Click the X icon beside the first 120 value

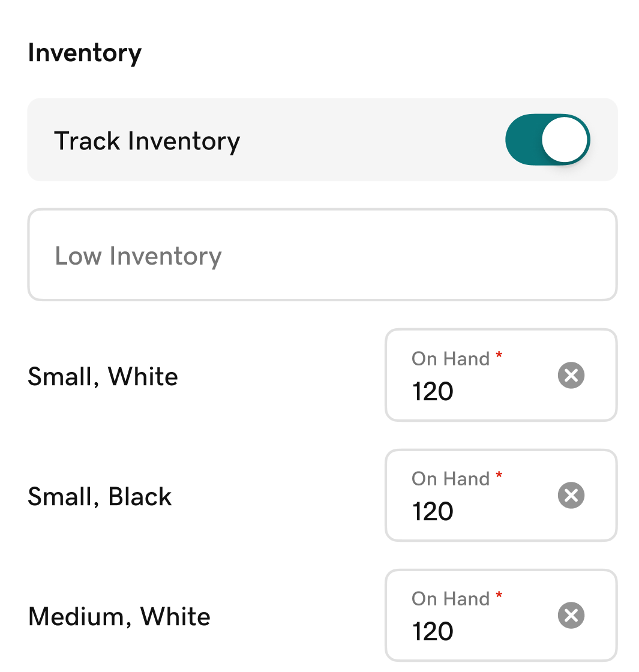pos(571,375)
